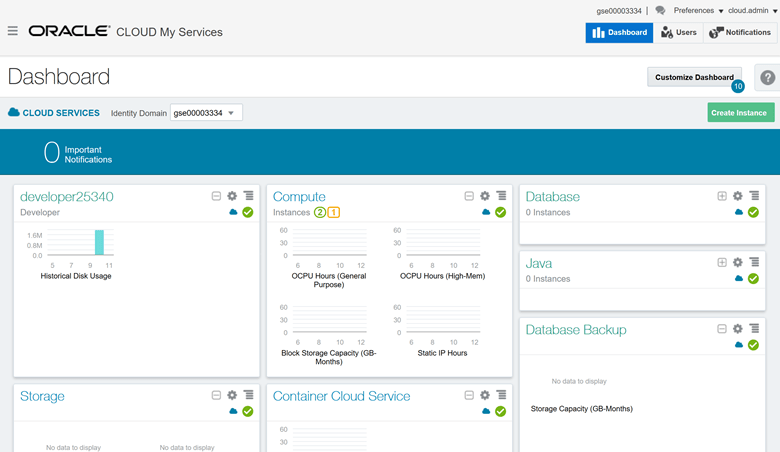780x452 pixels.
Task: Click the Historical Disk Usage bar
Action: pyautogui.click(x=99, y=242)
